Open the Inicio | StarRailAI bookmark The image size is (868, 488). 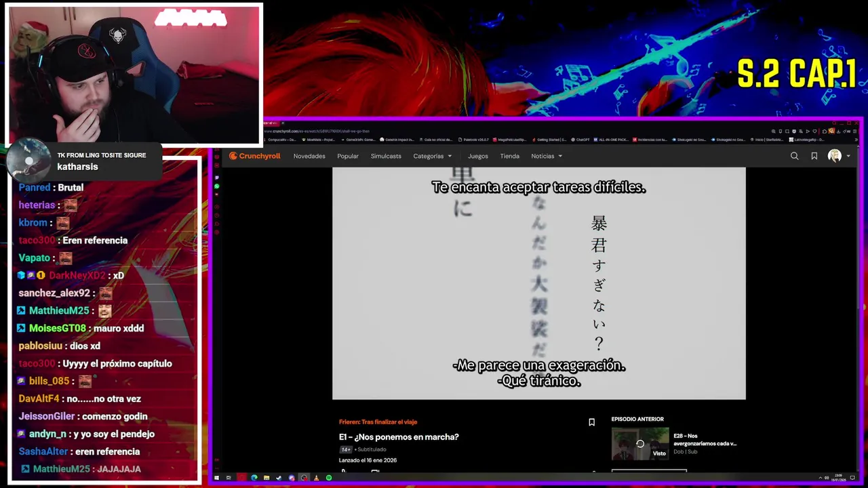click(767, 140)
